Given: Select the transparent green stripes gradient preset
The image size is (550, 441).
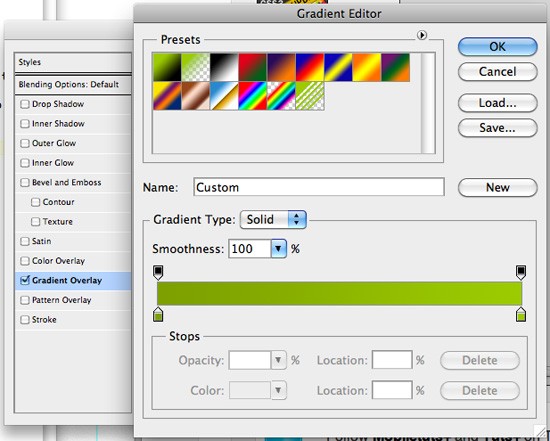Looking at the screenshot, I should (310, 96).
